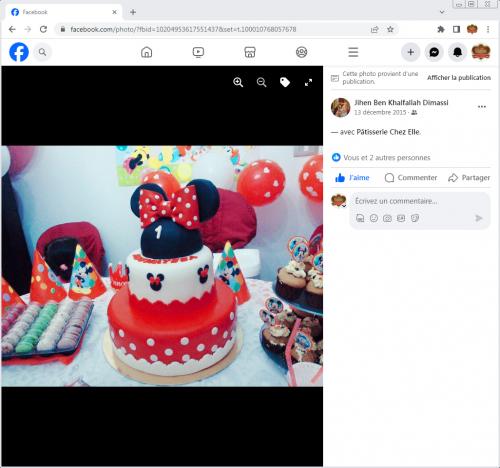Open browser extensions puzzle icon
Image resolution: width=500 pixels, height=468 pixels.
tap(441, 29)
